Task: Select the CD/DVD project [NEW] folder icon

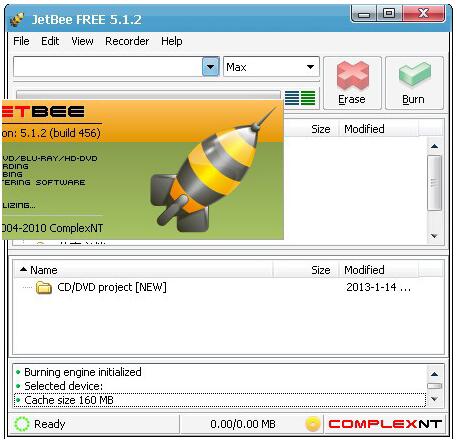Action: pyautogui.click(x=44, y=287)
